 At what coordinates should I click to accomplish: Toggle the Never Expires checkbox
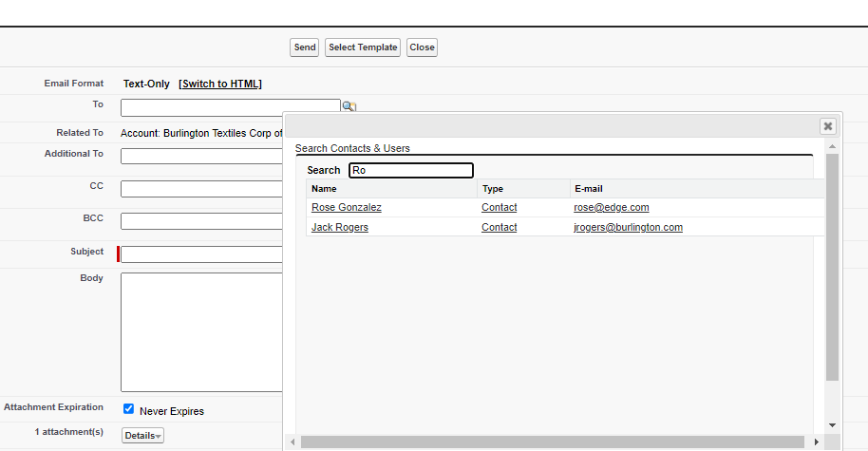tap(128, 409)
